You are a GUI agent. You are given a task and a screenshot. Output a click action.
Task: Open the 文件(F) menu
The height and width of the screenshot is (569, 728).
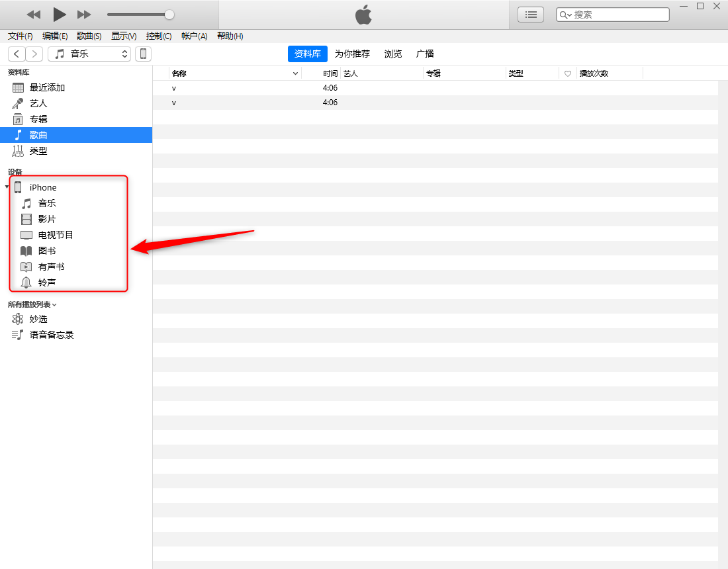point(21,36)
